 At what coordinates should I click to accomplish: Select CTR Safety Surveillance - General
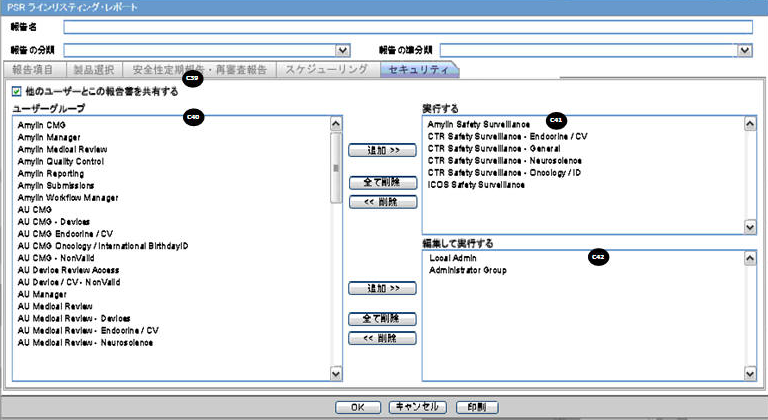[494, 149]
